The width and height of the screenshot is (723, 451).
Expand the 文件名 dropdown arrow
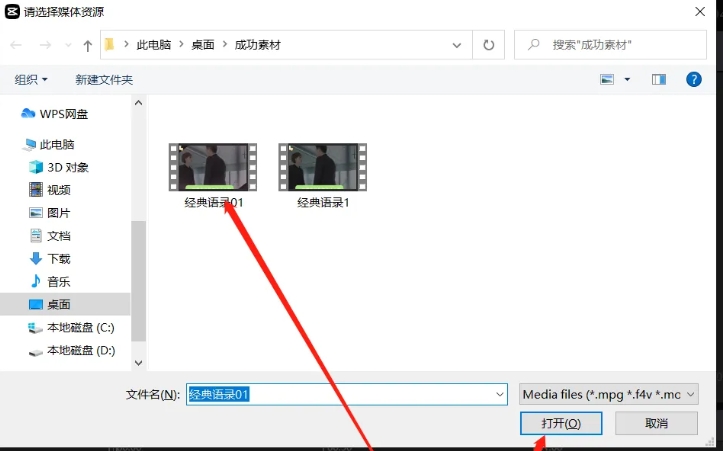click(x=499, y=395)
